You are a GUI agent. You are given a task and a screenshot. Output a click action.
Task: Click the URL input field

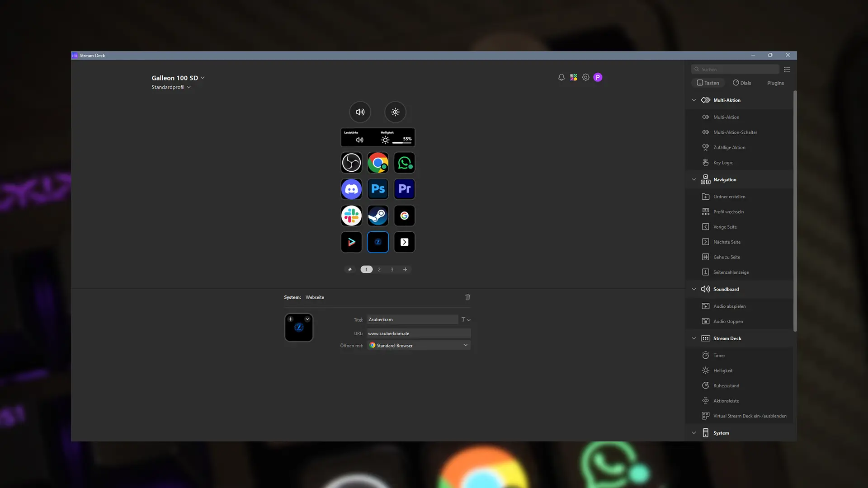418,333
